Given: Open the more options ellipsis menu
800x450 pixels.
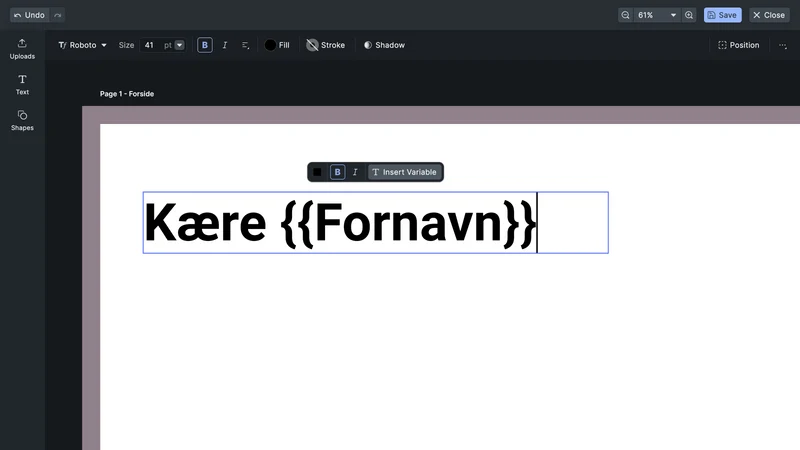Looking at the screenshot, I should click(x=783, y=45).
